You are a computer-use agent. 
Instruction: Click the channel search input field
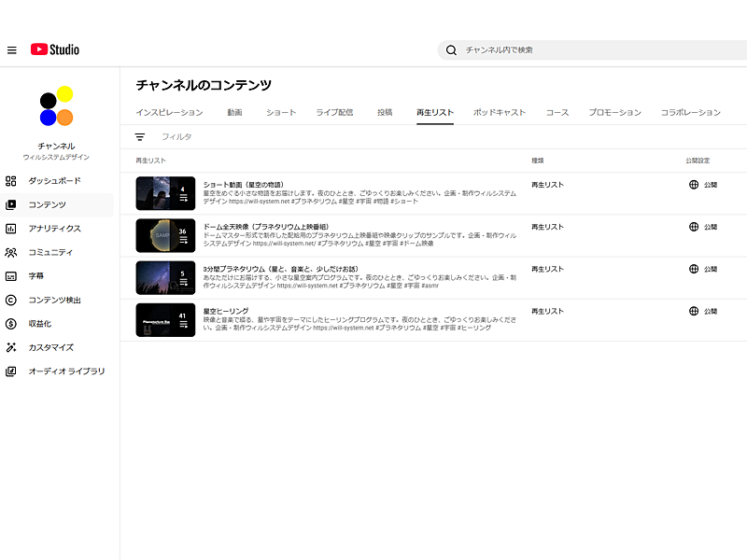point(598,50)
